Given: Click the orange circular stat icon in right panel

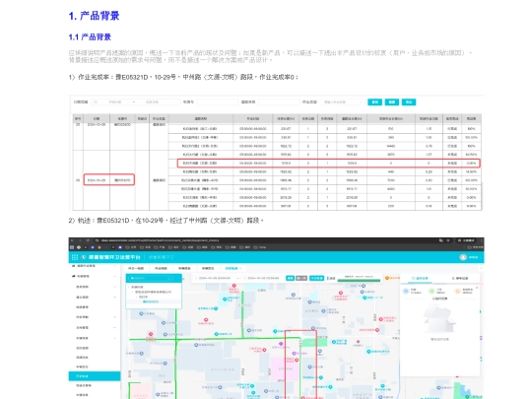Looking at the screenshot, I should [x=458, y=291].
